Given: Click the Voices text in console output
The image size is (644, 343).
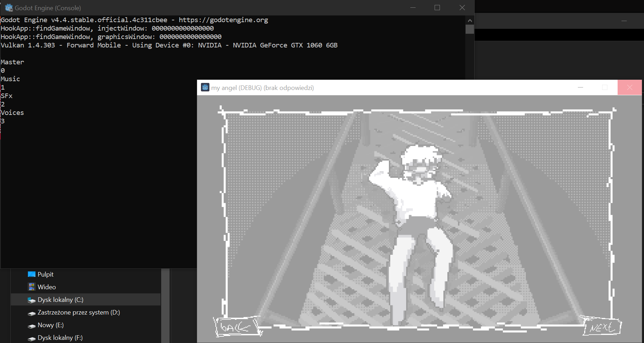Looking at the screenshot, I should (x=12, y=112).
